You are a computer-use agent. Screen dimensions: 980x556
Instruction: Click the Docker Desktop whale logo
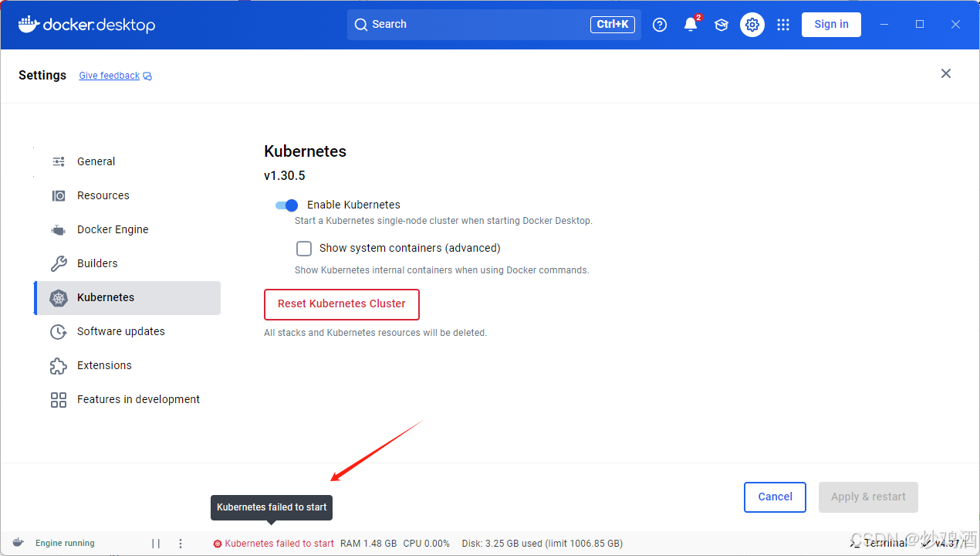(29, 24)
